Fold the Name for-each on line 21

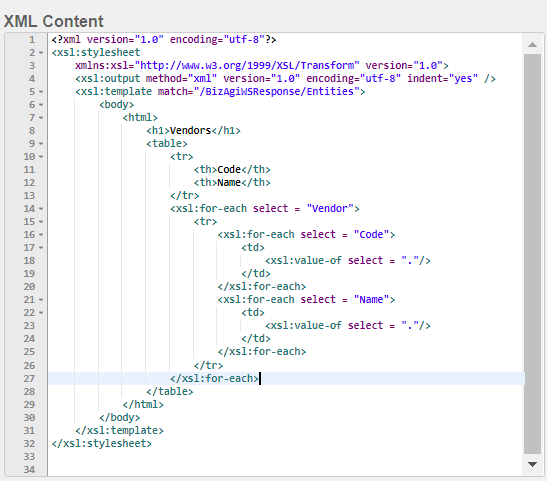(x=41, y=300)
